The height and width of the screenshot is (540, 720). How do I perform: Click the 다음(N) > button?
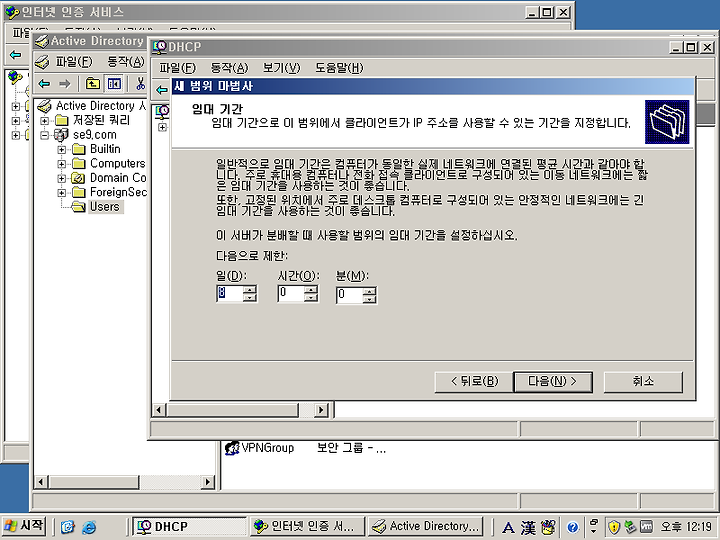click(552, 382)
